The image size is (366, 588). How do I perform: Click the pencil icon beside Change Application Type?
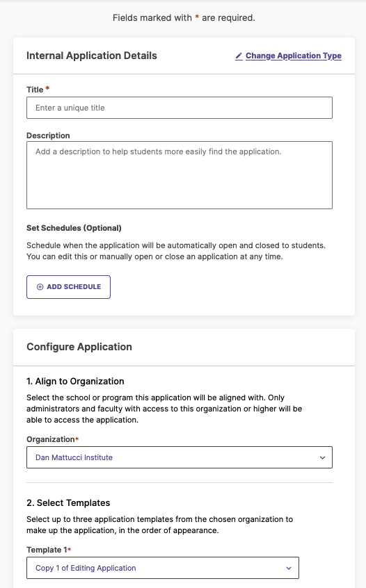click(239, 56)
